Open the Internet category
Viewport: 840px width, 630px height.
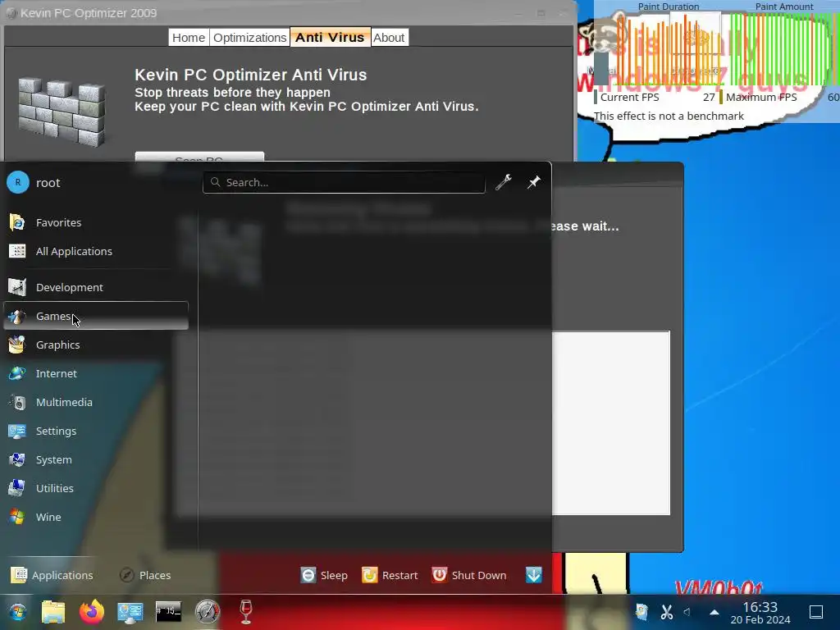click(95, 373)
